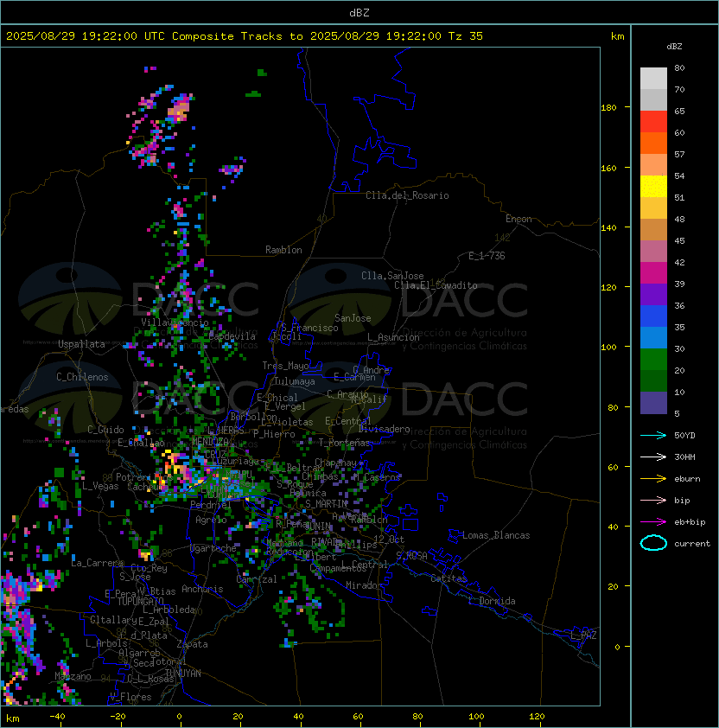719x728 pixels.
Task: Click the '57' value in dBZ scale
Action: (x=679, y=154)
